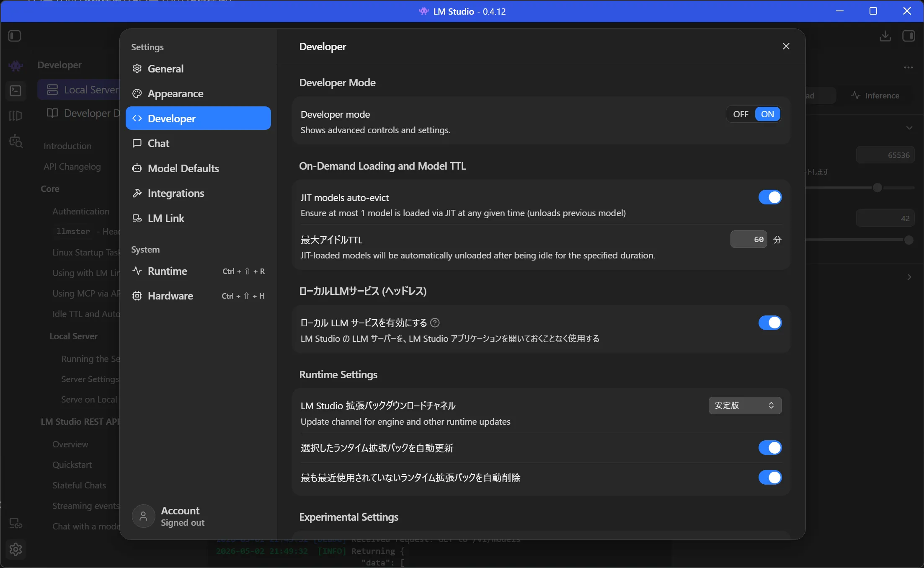This screenshot has height=568, width=924.
Task: Click the Account avatar icon
Action: [x=143, y=516]
